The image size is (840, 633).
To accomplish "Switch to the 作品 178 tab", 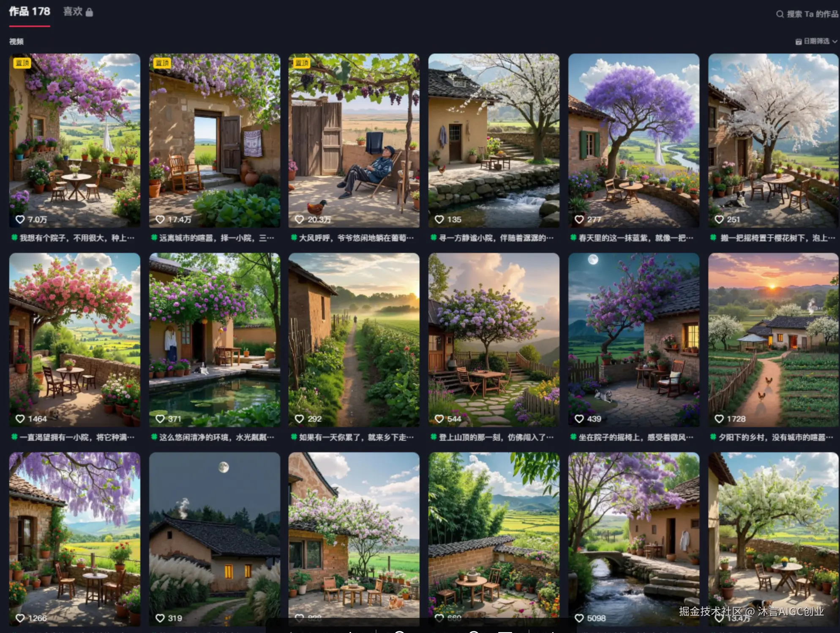I will [30, 12].
